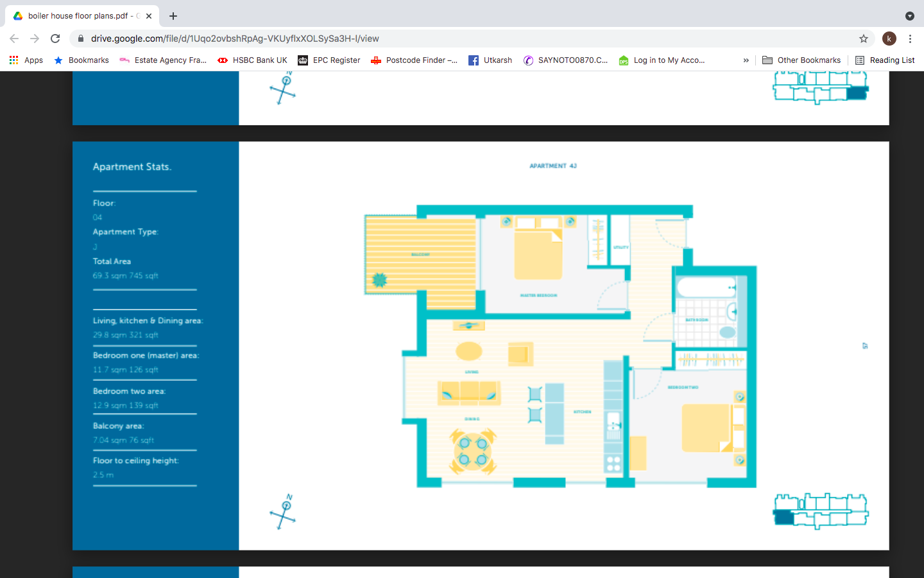Click the building key plan thumbnail below floor plan
This screenshot has width=924, height=578.
point(821,511)
